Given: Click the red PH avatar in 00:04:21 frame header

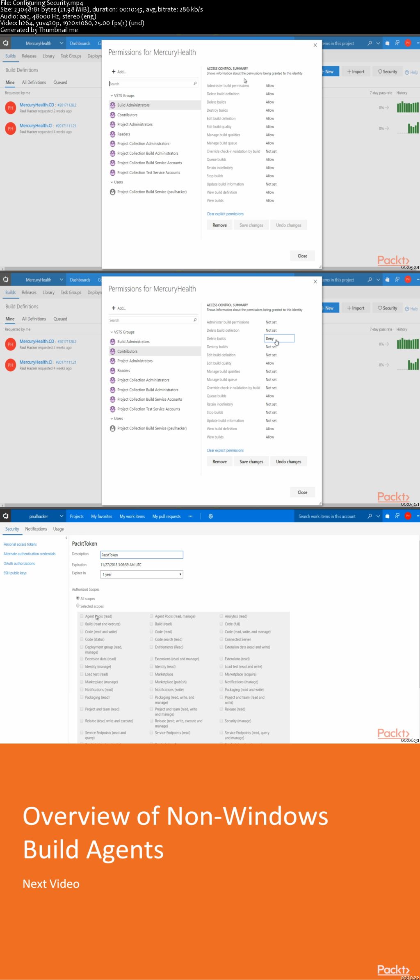Looking at the screenshot, I should tap(408, 280).
